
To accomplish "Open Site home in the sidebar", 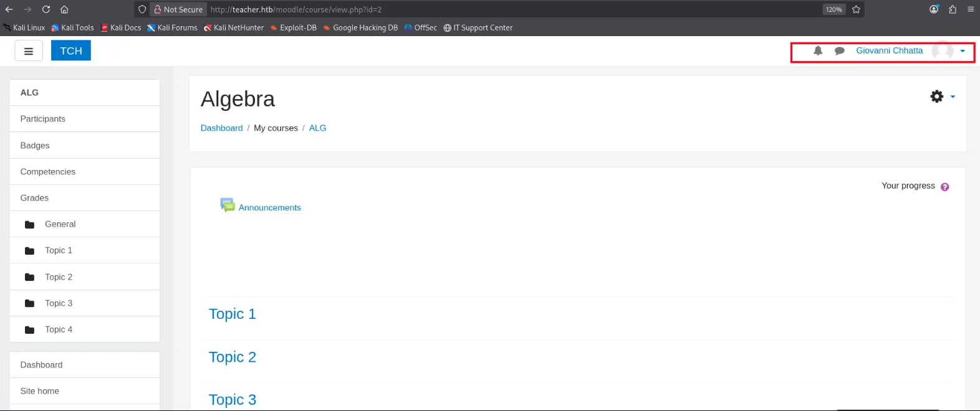I will pyautogui.click(x=85, y=391).
